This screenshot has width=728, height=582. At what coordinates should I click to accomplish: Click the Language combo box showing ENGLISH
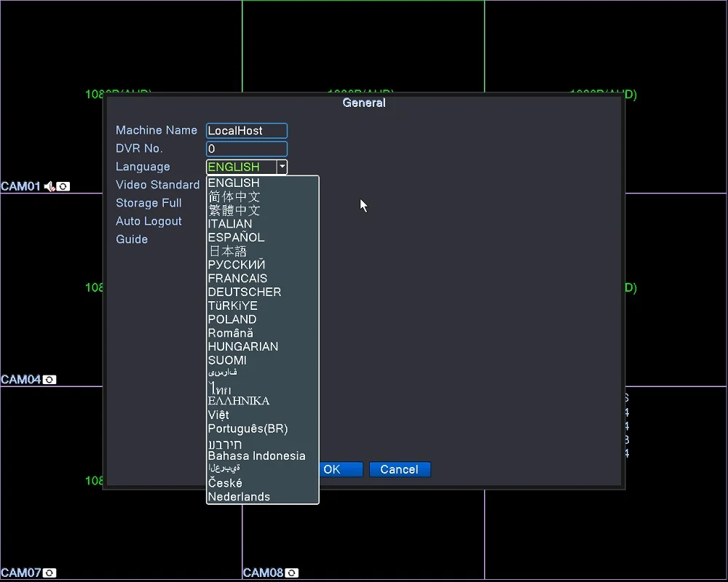pos(247,167)
